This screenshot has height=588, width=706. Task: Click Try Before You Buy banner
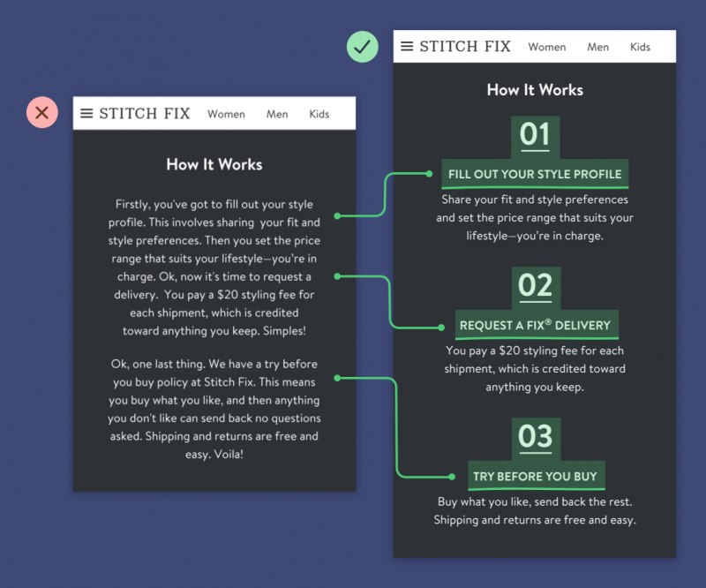pos(536,476)
